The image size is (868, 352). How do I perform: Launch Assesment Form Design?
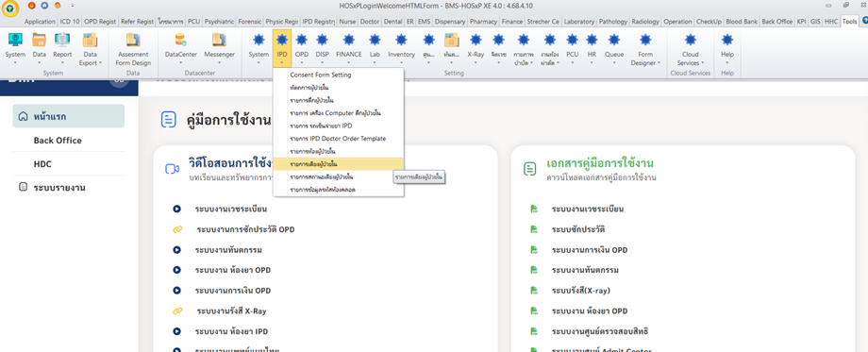coord(133,48)
